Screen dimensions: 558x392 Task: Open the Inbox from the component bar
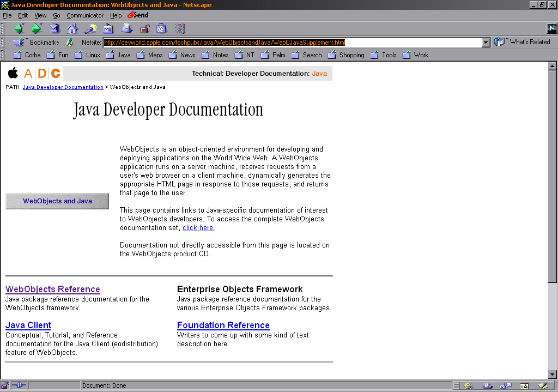point(488,385)
